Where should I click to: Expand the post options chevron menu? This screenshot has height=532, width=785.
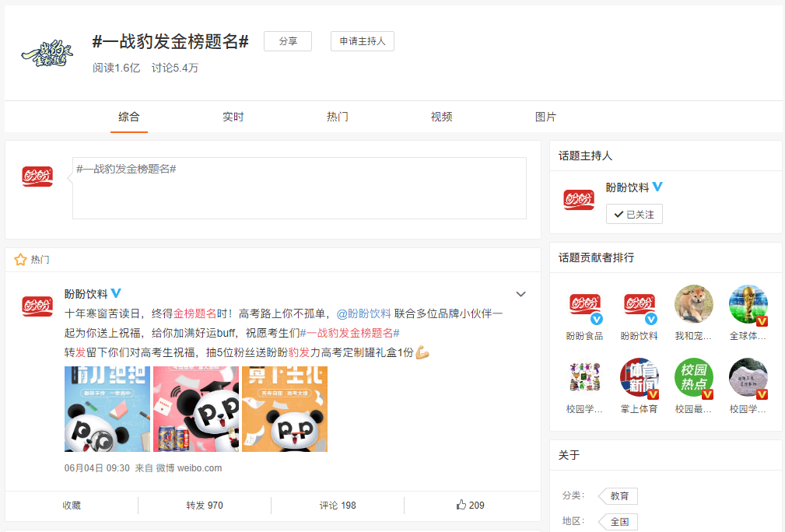(x=520, y=294)
